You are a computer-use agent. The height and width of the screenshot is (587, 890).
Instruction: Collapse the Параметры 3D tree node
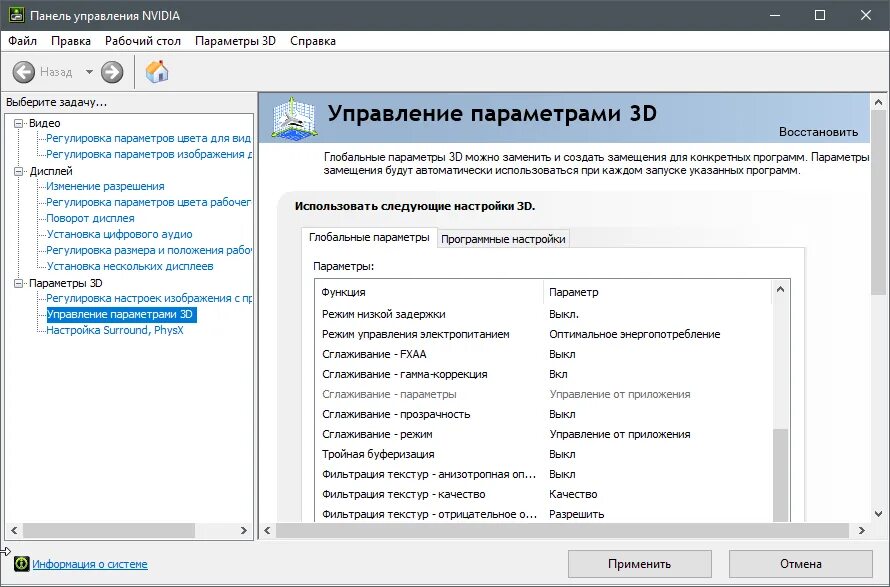19,283
